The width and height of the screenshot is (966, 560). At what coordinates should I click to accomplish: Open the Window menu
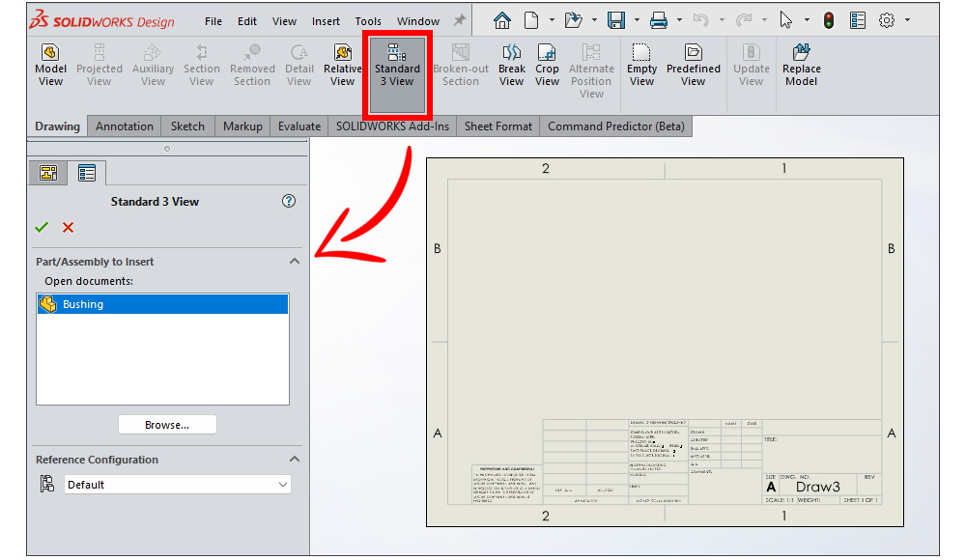click(417, 21)
